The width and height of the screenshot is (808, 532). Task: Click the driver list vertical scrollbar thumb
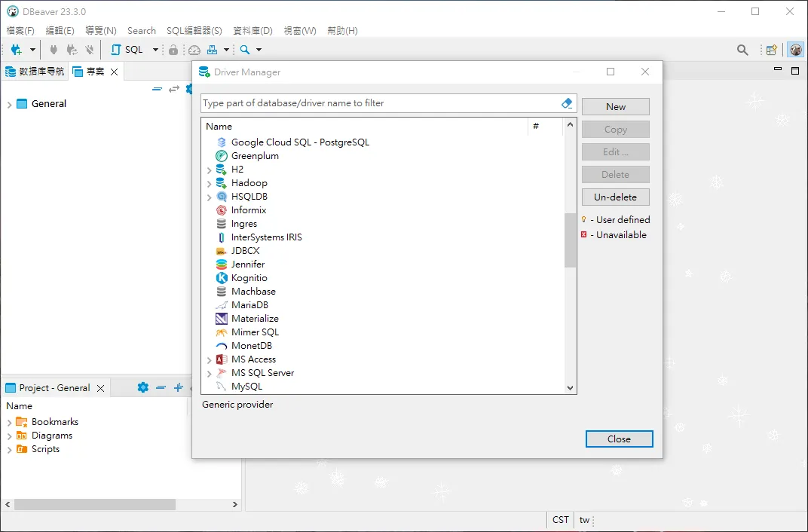coord(570,240)
